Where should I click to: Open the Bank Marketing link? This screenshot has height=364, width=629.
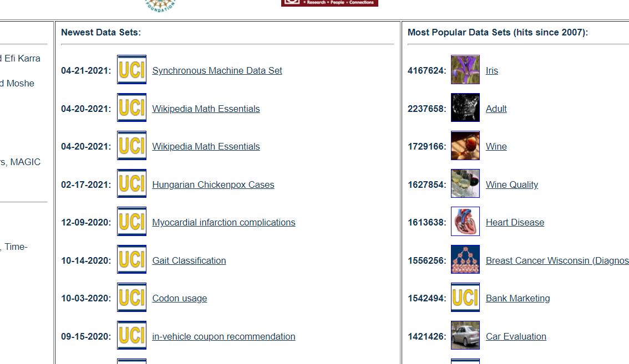click(518, 298)
